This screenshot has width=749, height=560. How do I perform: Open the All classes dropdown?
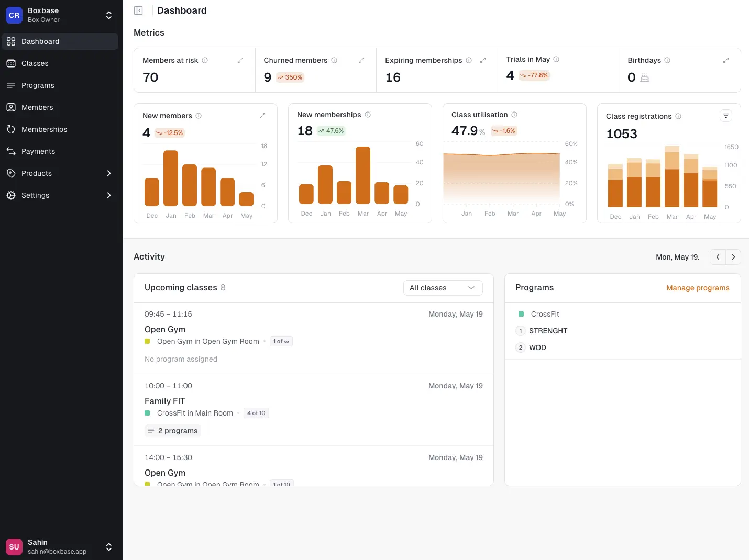click(x=443, y=288)
